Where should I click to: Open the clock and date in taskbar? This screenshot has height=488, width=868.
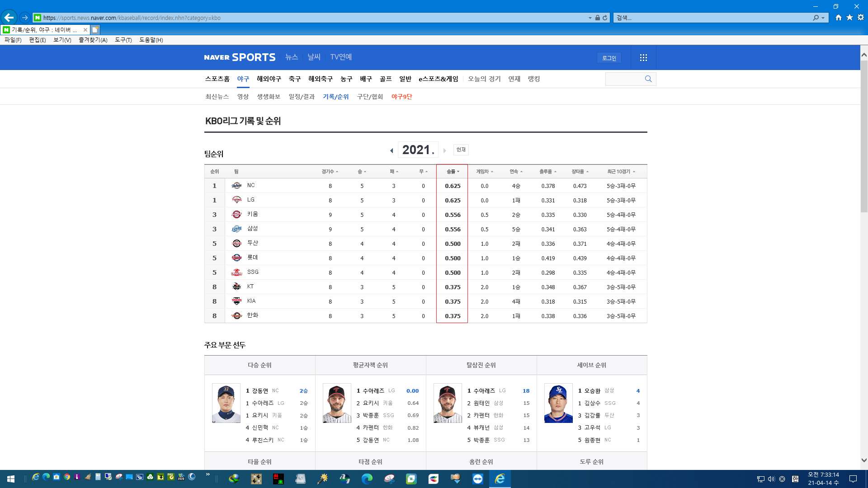[x=823, y=479]
